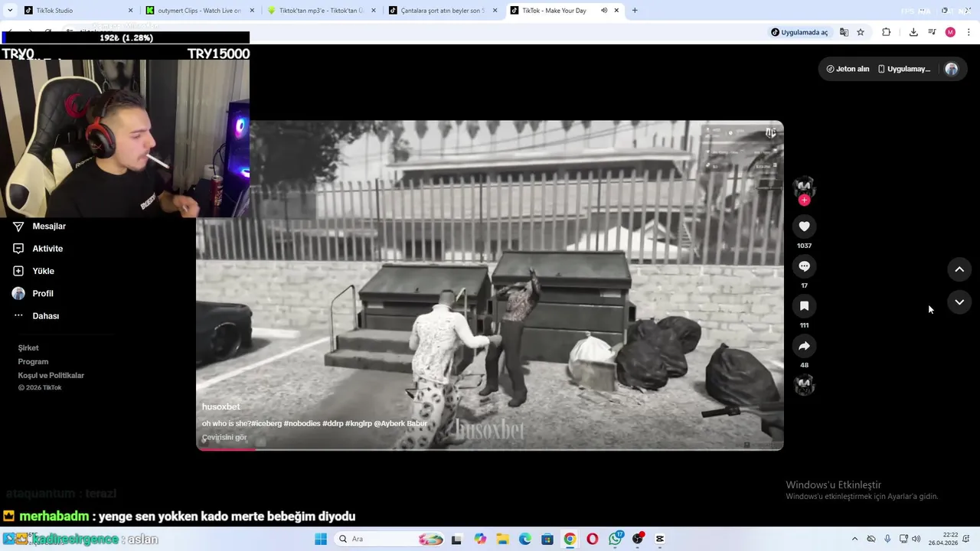This screenshot has width=980, height=551.
Task: Open the Chrome extensions puzzle icon
Action: click(887, 32)
